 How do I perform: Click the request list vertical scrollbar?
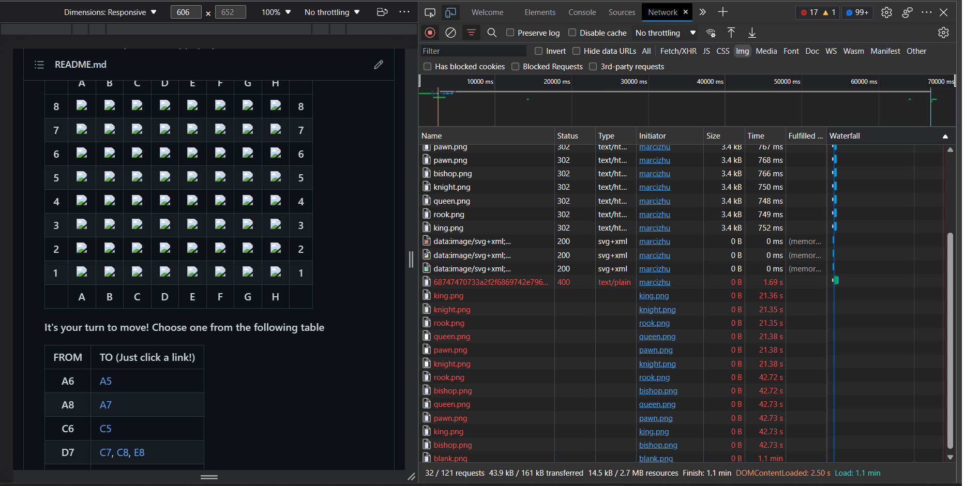tap(950, 340)
